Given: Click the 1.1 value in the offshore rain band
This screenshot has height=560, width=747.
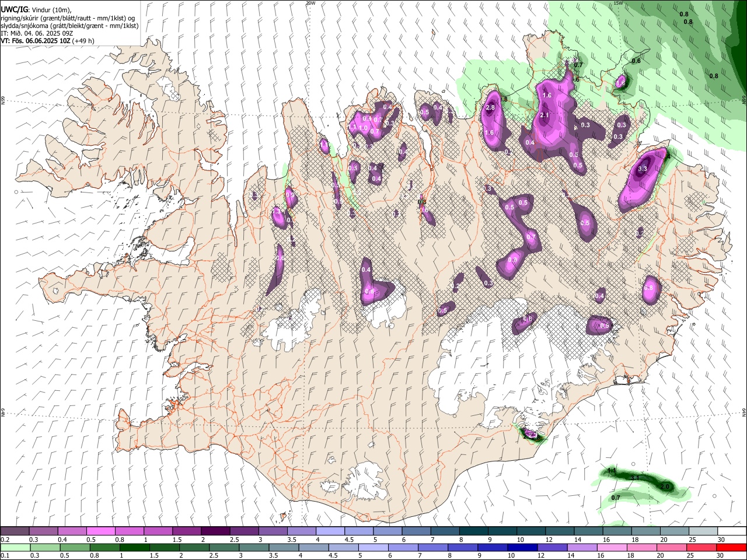Looking at the screenshot, I should click(612, 470).
